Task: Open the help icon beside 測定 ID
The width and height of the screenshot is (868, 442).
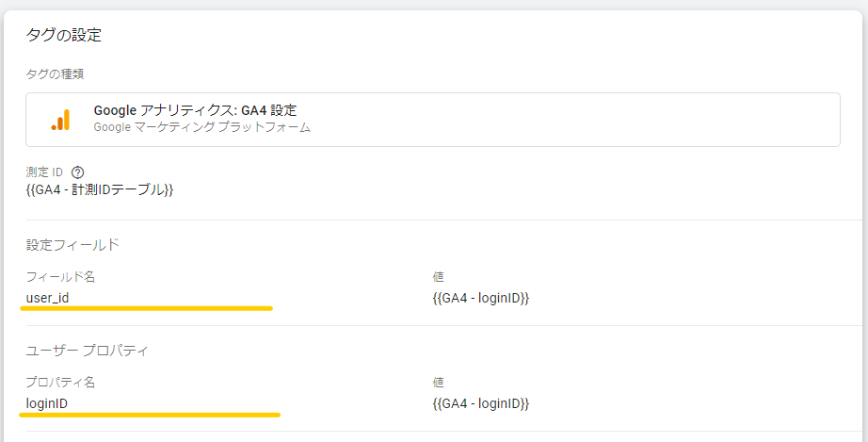Action: point(78,172)
